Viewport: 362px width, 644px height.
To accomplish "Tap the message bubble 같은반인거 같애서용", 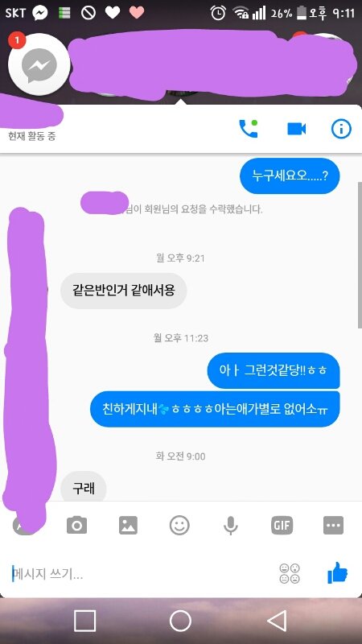I will pyautogui.click(x=124, y=291).
